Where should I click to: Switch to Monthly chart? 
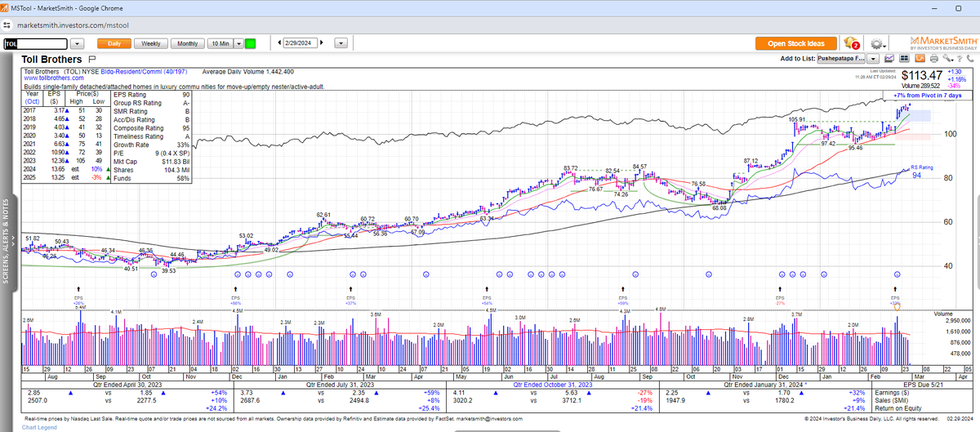point(188,43)
